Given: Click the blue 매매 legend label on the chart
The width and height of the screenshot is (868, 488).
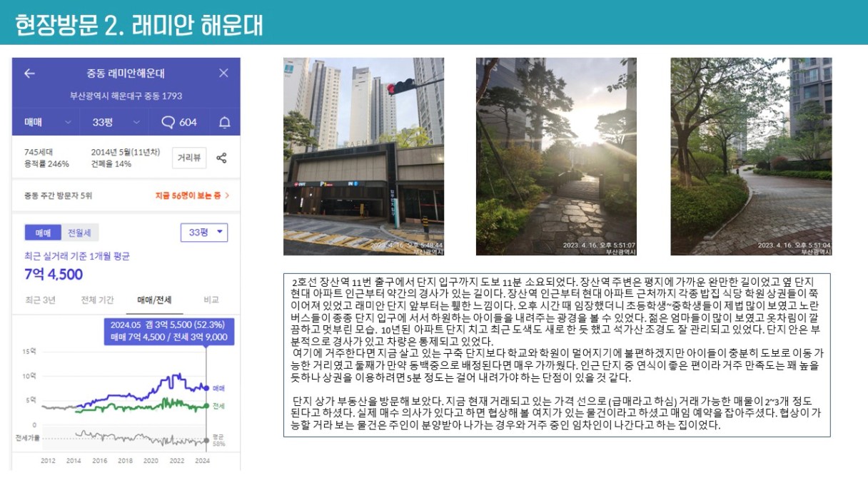Looking at the screenshot, I should (x=218, y=389).
